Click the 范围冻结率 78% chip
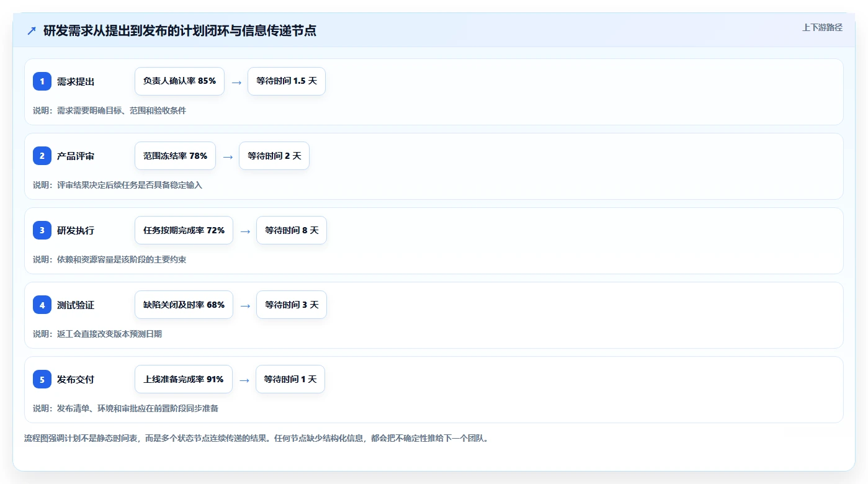Viewport: 868px width, 484px height. coord(175,156)
